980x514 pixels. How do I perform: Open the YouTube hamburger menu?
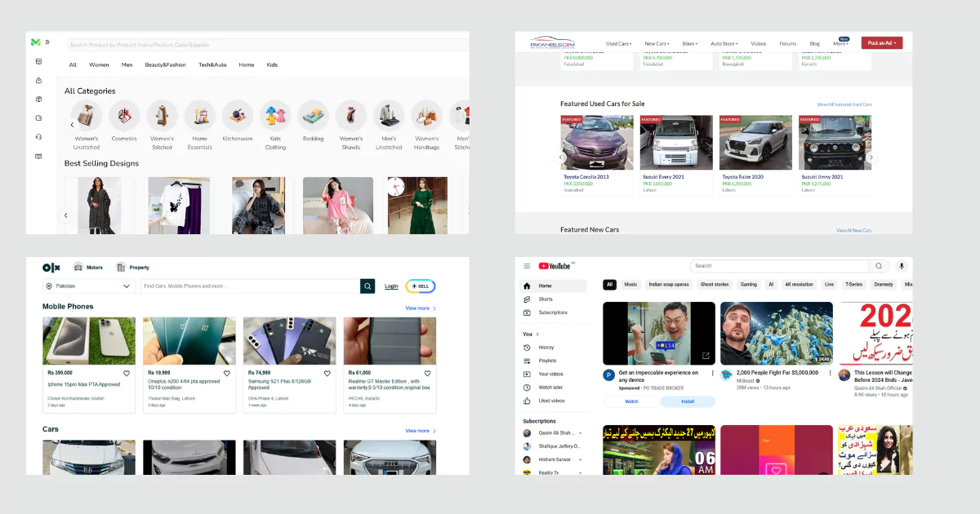(x=527, y=266)
